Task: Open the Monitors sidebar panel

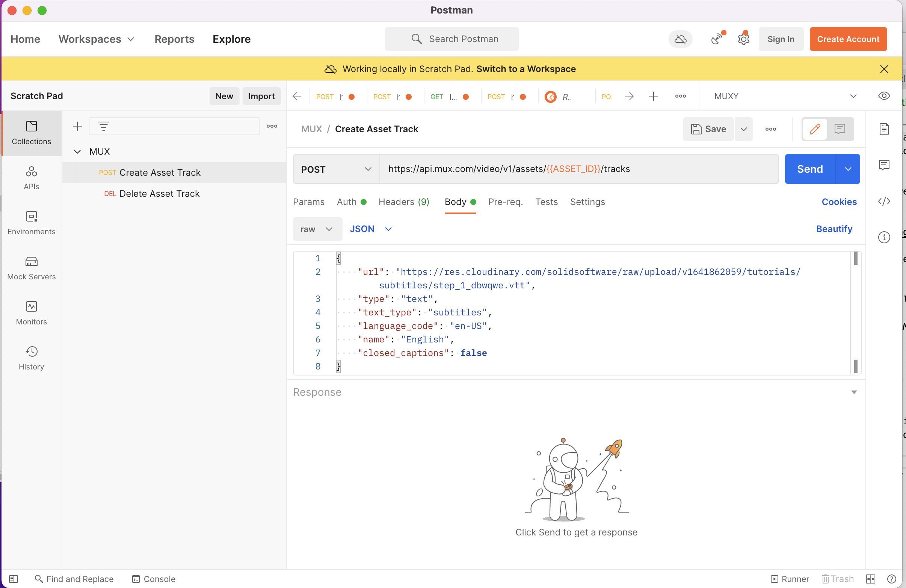Action: [x=31, y=313]
